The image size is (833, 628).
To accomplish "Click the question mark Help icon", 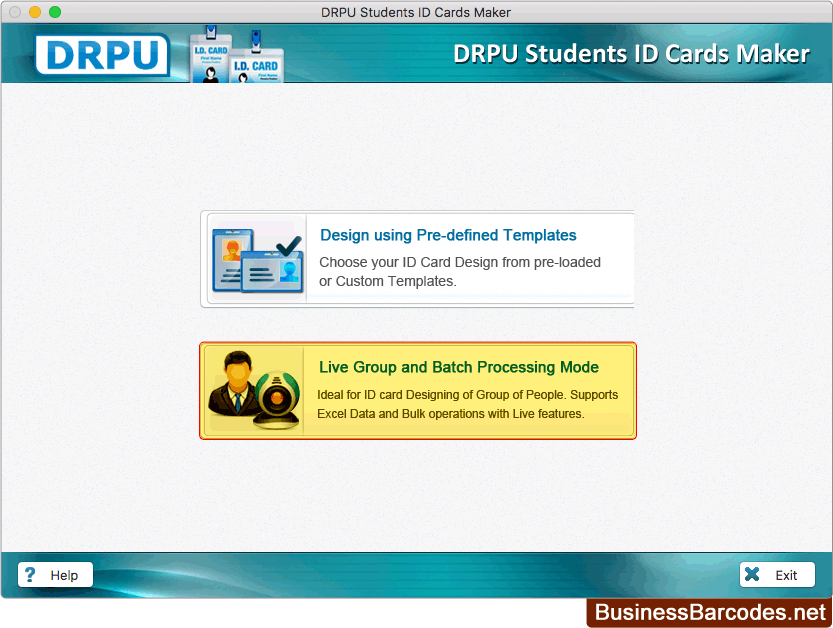I will click(30, 575).
